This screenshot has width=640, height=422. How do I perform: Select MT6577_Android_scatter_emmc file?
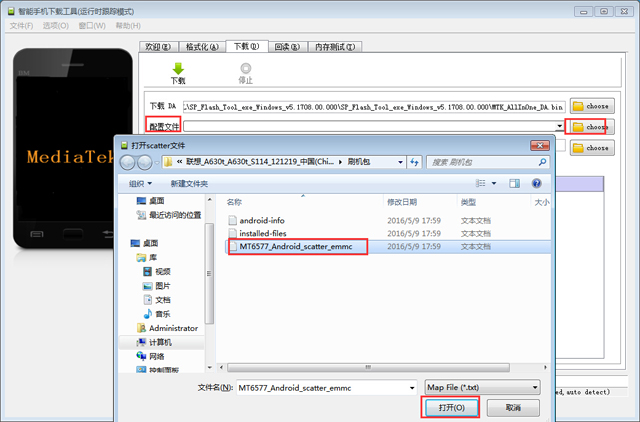[296, 246]
